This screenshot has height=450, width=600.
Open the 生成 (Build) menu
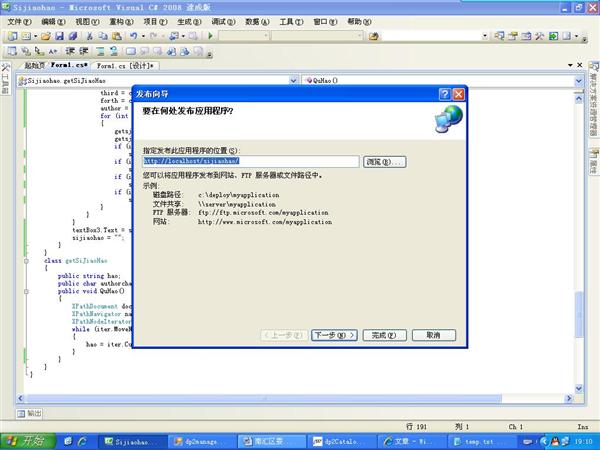(189, 22)
